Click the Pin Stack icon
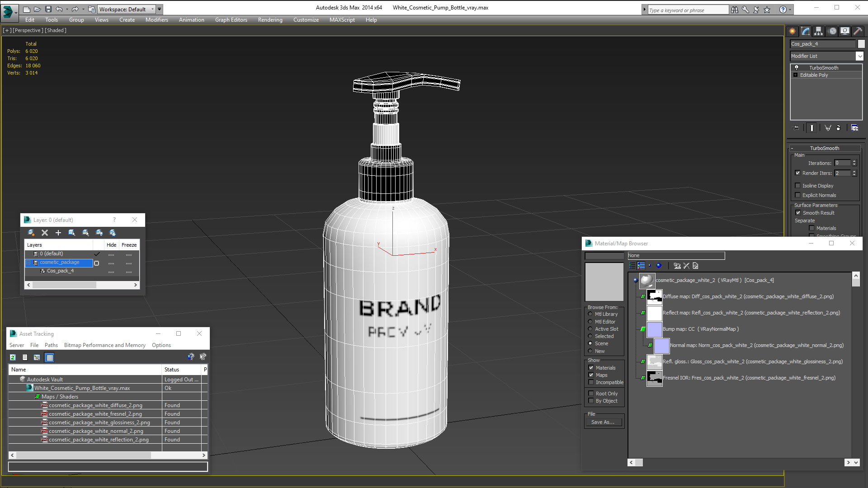868x488 pixels. tap(796, 128)
